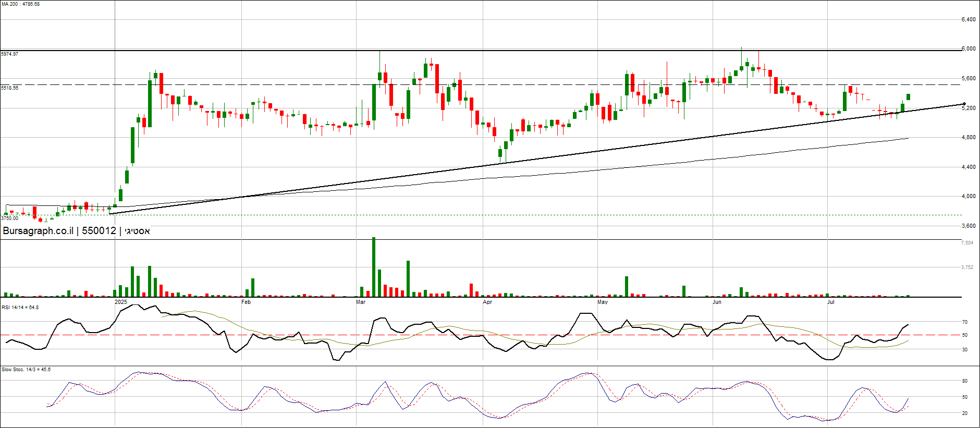Select the Jul marker on time axis
Viewport: 980px width, 428px height.
pyautogui.click(x=831, y=302)
